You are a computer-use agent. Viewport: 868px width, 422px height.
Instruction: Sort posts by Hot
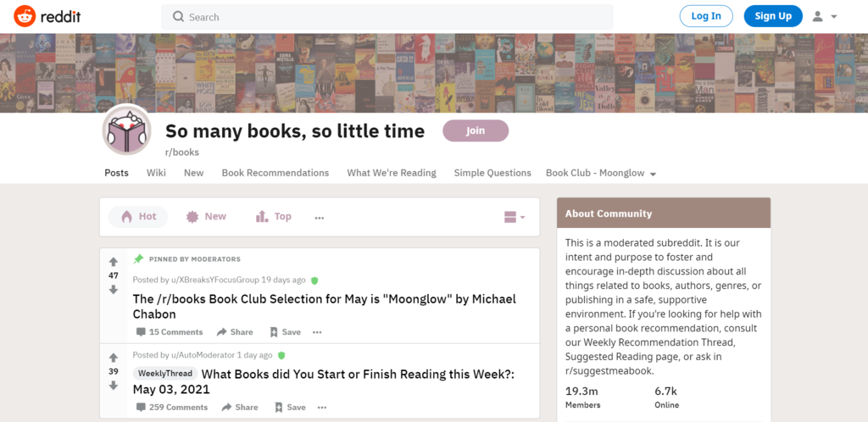pyautogui.click(x=138, y=217)
